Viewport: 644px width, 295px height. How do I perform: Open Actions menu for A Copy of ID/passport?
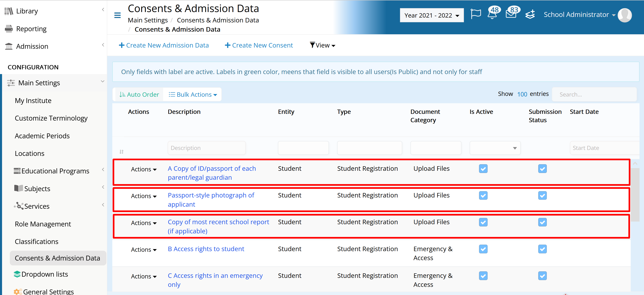tap(144, 169)
